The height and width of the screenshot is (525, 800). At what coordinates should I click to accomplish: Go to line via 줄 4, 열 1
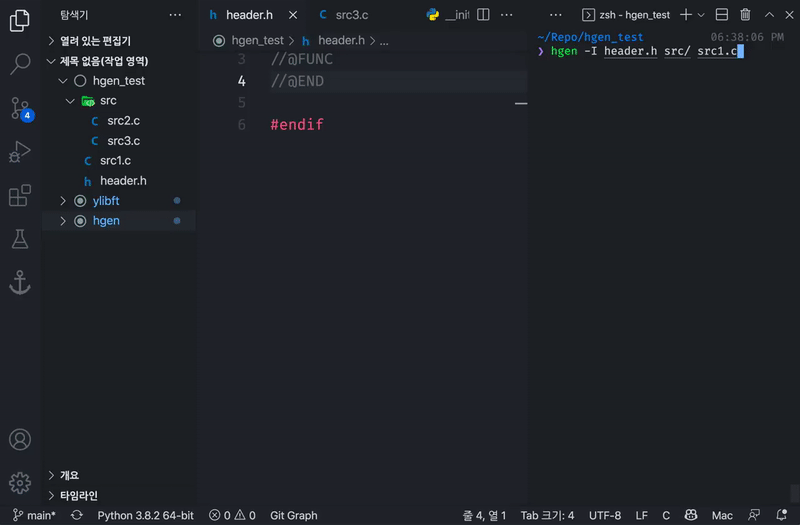(x=484, y=515)
